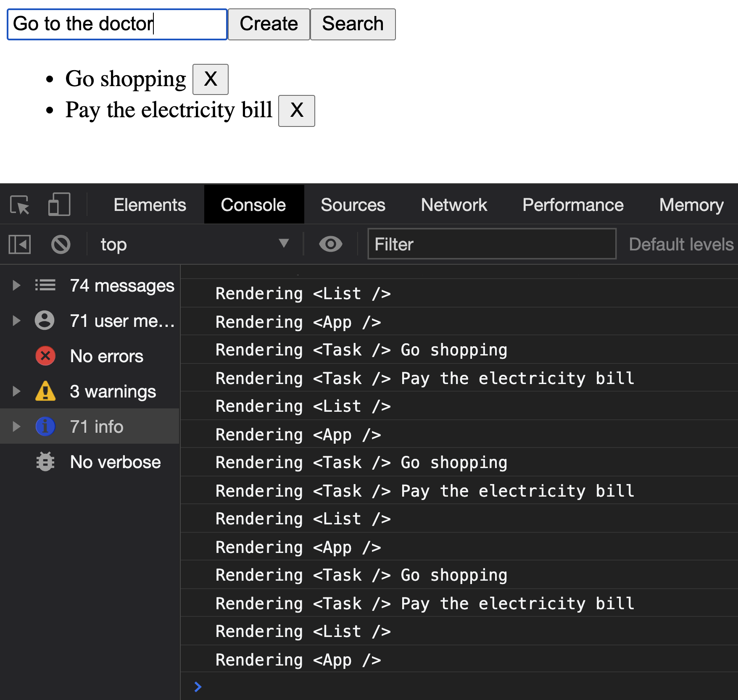Image resolution: width=738 pixels, height=700 pixels.
Task: Expand the 74 messages group
Action: (x=16, y=286)
